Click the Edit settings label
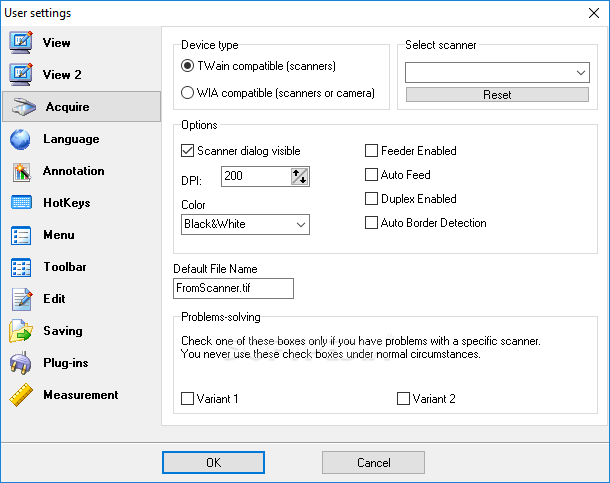Image resolution: width=610 pixels, height=483 pixels. pos(54,299)
